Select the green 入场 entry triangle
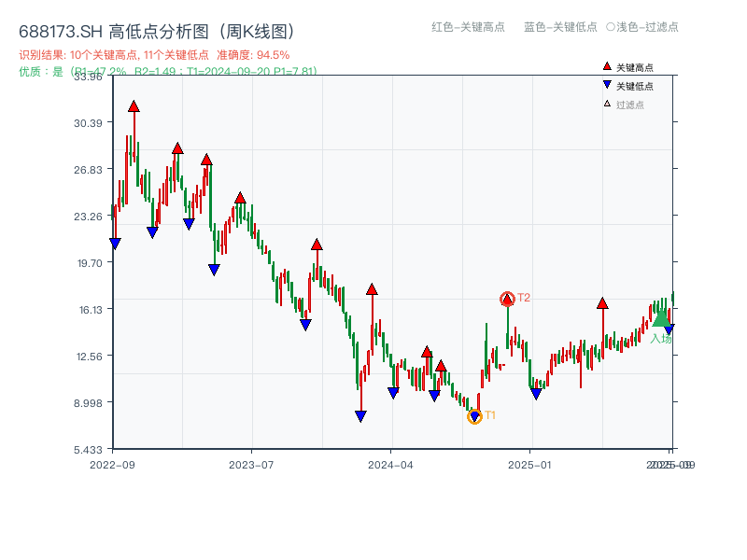Screen dimensions: 747x560 coord(660,321)
